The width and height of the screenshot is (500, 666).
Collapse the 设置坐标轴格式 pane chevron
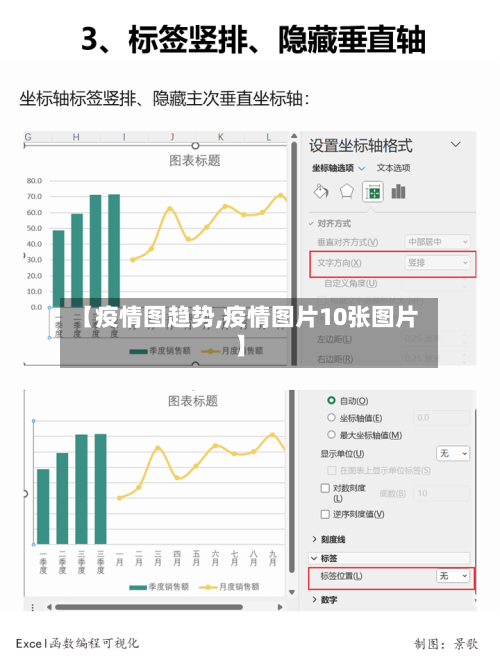pos(455,145)
